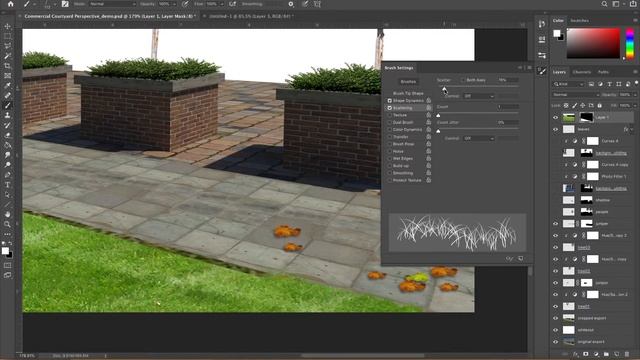Select the Clone Stamp tool
Screen dimensions: 640x360
coord(7,116)
